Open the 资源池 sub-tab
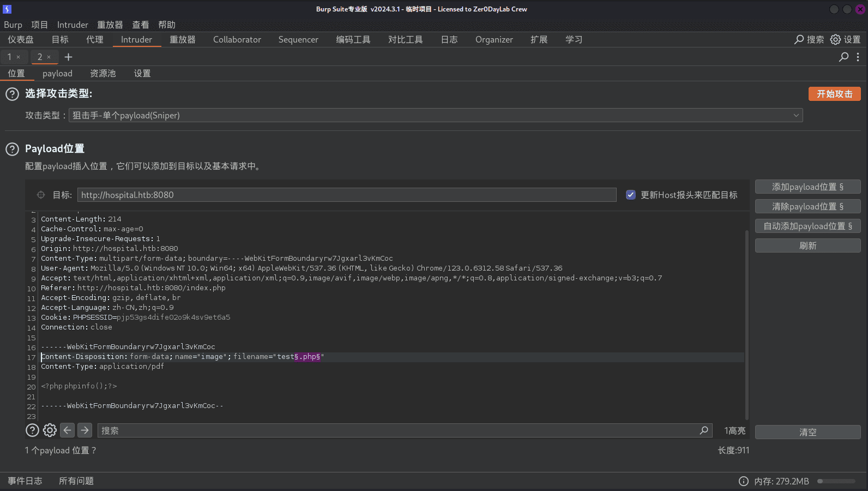The height and width of the screenshot is (491, 868). point(103,73)
